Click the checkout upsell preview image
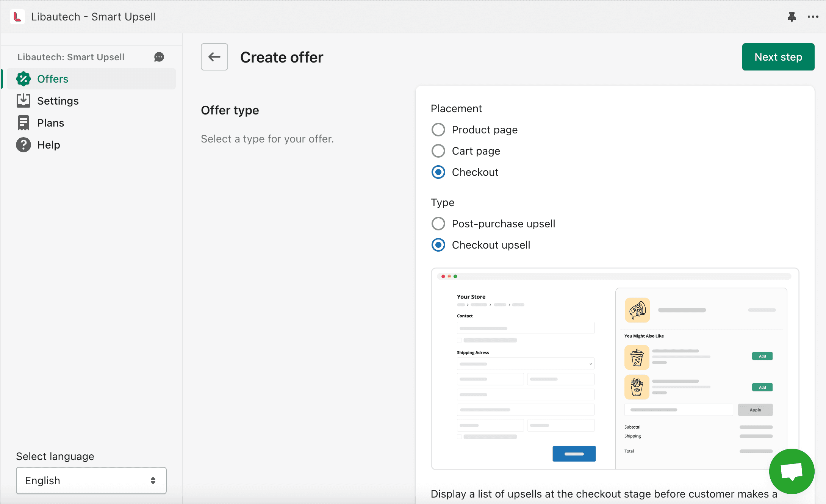The width and height of the screenshot is (826, 504). [x=615, y=369]
